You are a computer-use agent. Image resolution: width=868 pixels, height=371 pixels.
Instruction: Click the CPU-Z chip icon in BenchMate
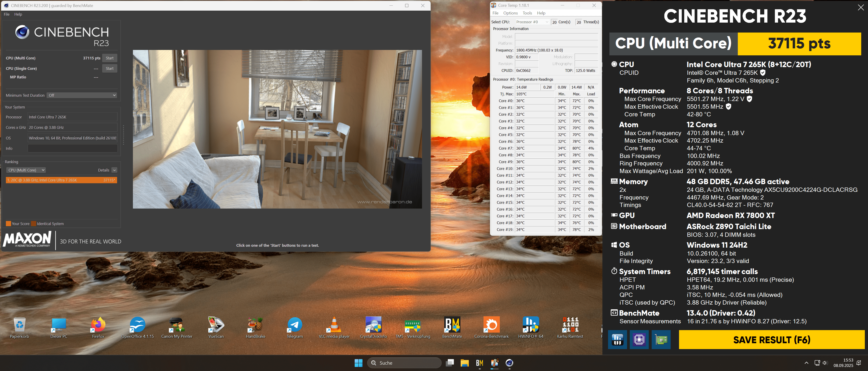point(639,339)
